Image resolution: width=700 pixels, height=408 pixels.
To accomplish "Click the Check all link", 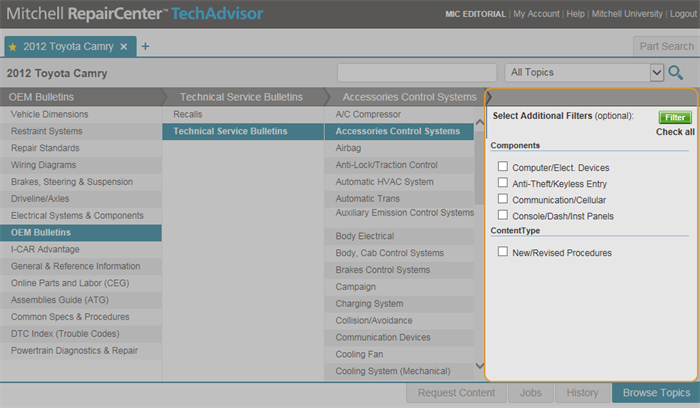I will pyautogui.click(x=675, y=132).
